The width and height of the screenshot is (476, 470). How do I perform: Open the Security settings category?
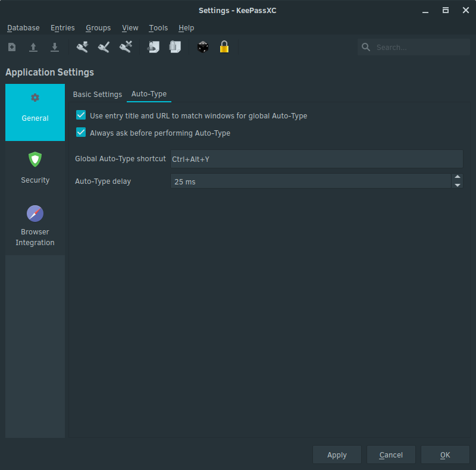pos(35,168)
